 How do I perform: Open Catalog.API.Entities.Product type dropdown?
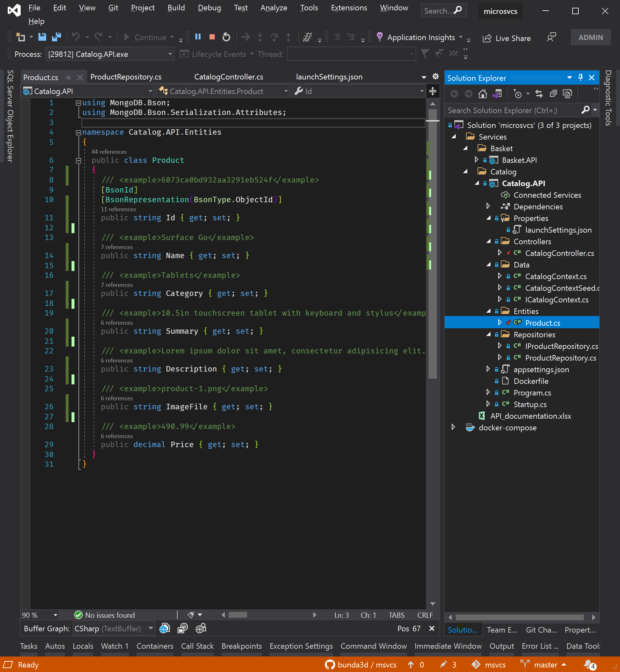coord(224,91)
